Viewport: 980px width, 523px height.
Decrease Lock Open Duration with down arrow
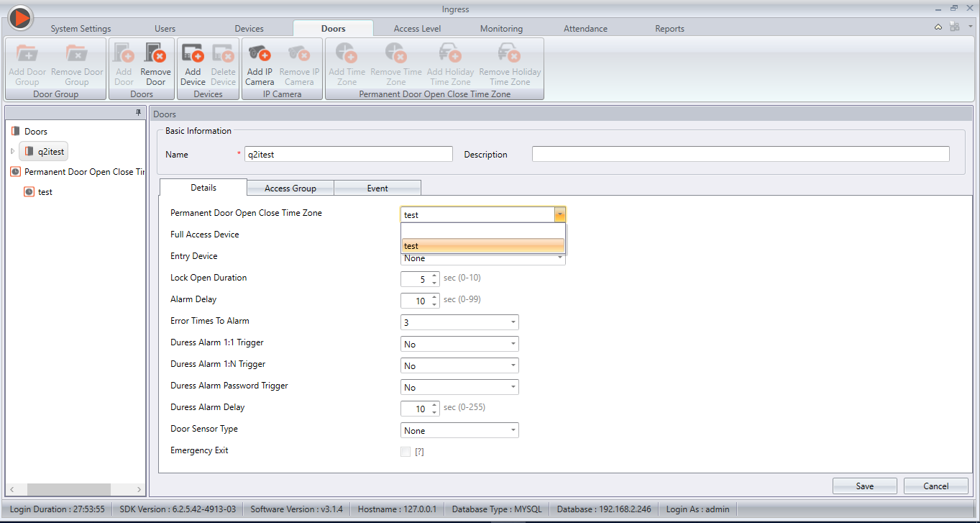pyautogui.click(x=434, y=283)
